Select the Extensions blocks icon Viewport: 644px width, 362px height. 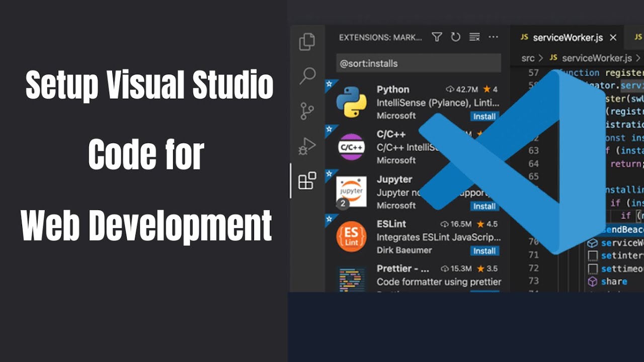[x=307, y=180]
